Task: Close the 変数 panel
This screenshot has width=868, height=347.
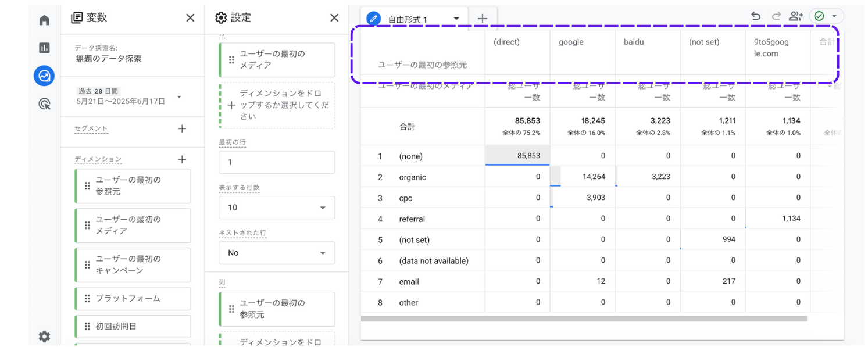Action: (x=190, y=18)
